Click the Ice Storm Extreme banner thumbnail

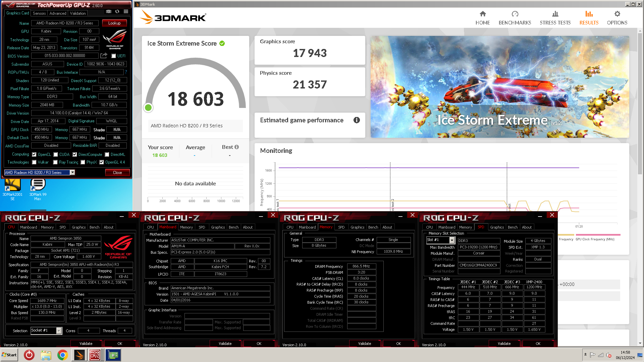pyautogui.click(x=500, y=87)
